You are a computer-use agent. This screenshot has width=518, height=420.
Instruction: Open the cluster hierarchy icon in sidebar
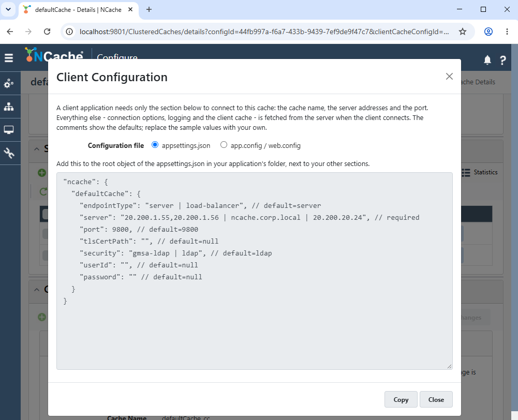pos(9,107)
